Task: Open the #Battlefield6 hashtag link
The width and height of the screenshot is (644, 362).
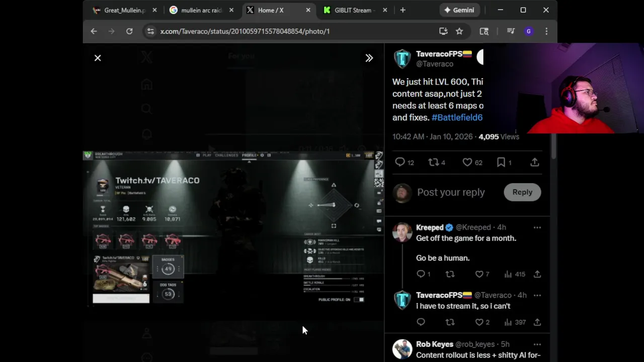Action: (x=457, y=117)
